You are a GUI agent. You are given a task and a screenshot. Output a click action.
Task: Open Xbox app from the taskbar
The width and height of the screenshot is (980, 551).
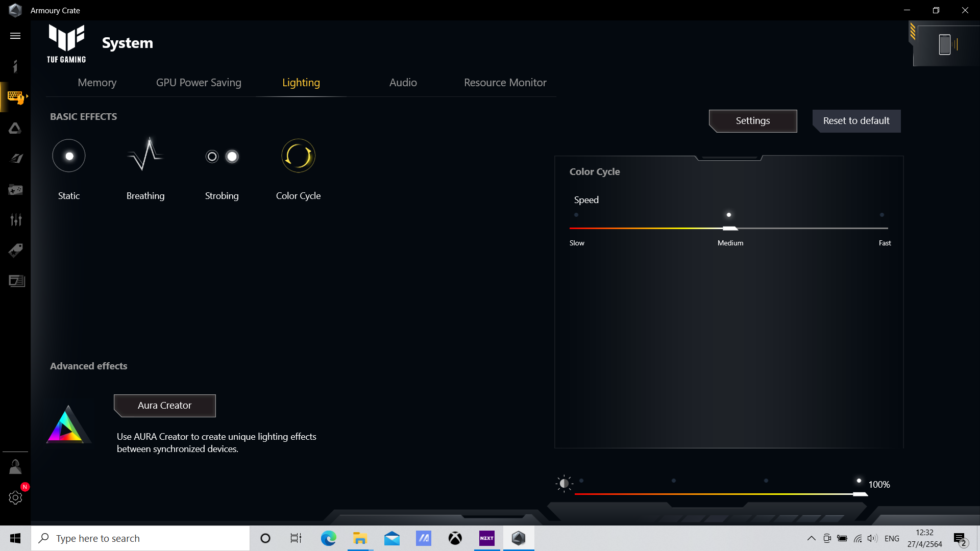click(455, 538)
